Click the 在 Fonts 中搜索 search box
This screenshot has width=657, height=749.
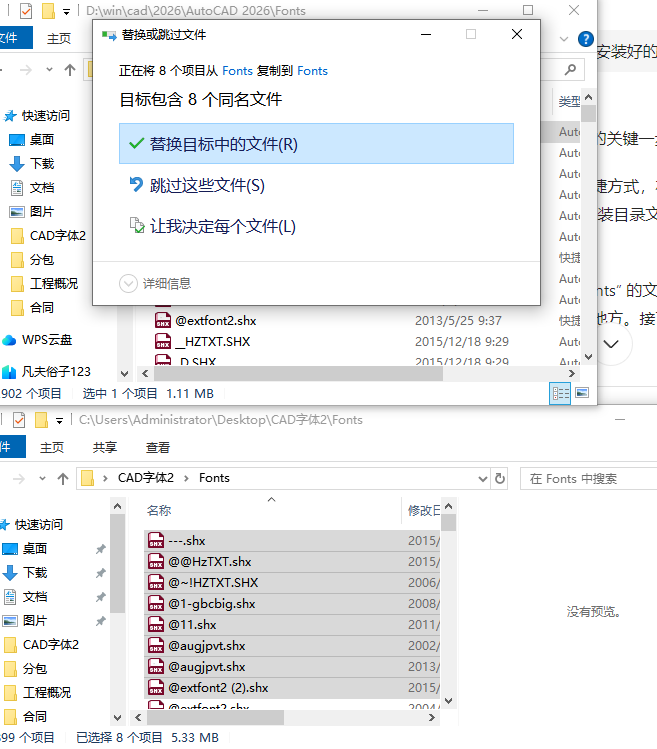point(588,479)
